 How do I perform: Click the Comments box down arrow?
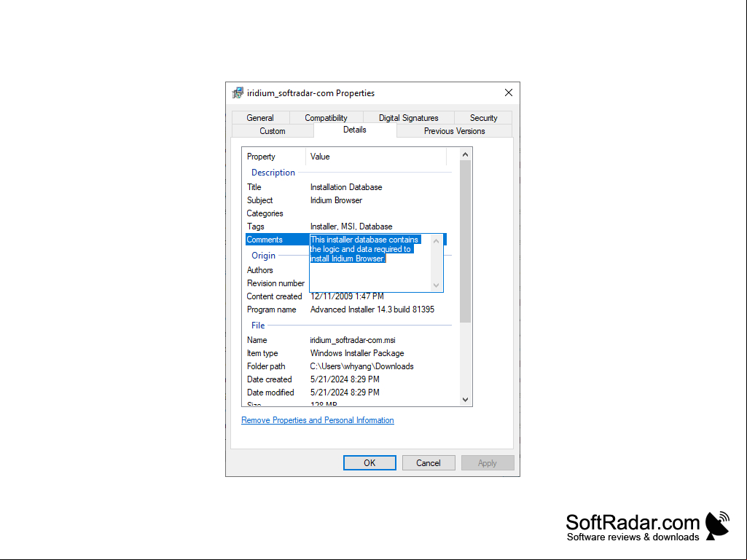point(436,285)
